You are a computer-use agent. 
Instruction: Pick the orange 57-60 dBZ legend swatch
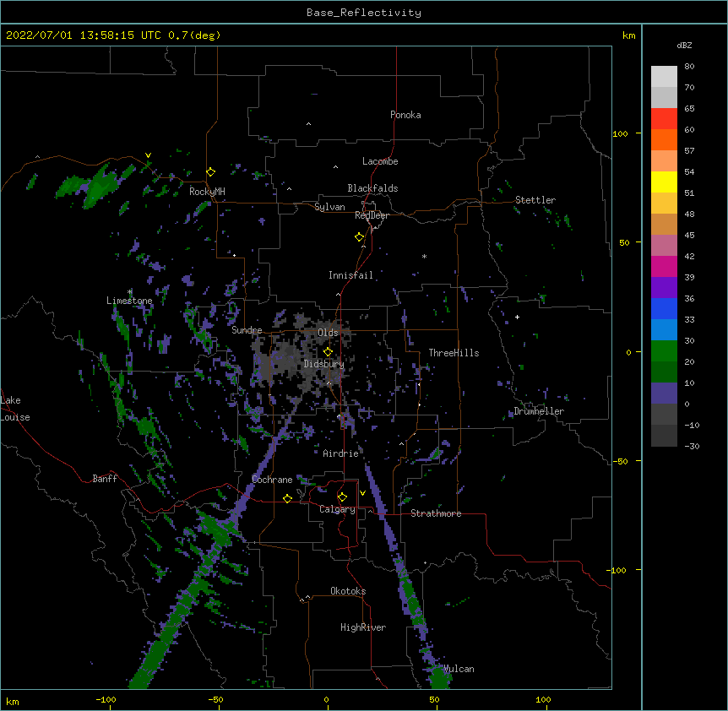click(664, 139)
